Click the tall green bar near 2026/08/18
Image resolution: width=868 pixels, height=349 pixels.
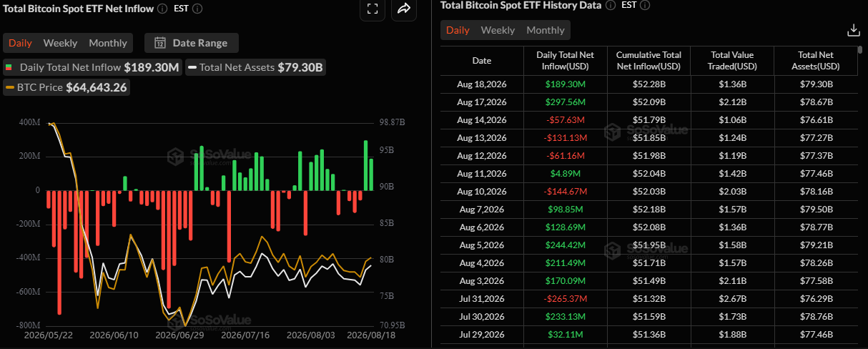click(x=366, y=165)
